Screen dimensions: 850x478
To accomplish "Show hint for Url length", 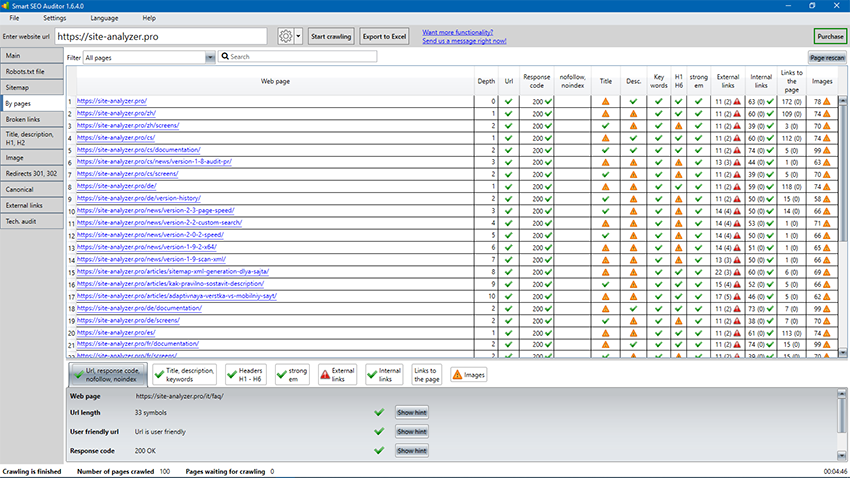I will point(411,412).
